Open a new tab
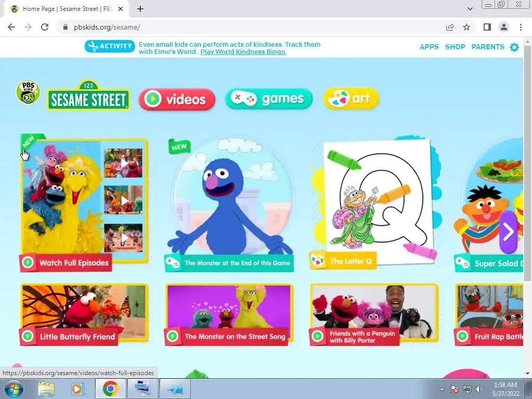The height and width of the screenshot is (399, 532). pos(140,9)
